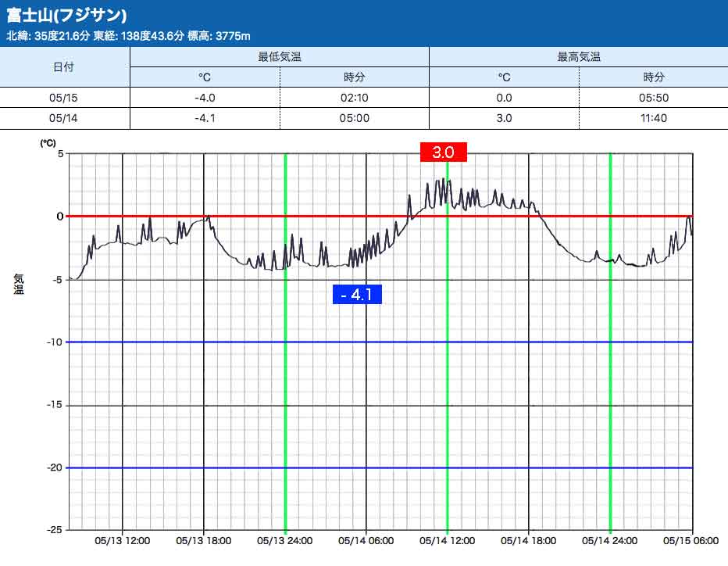Click the 05/14 18:00 axis label
Image resolution: width=728 pixels, height=566 pixels.
pos(529,540)
